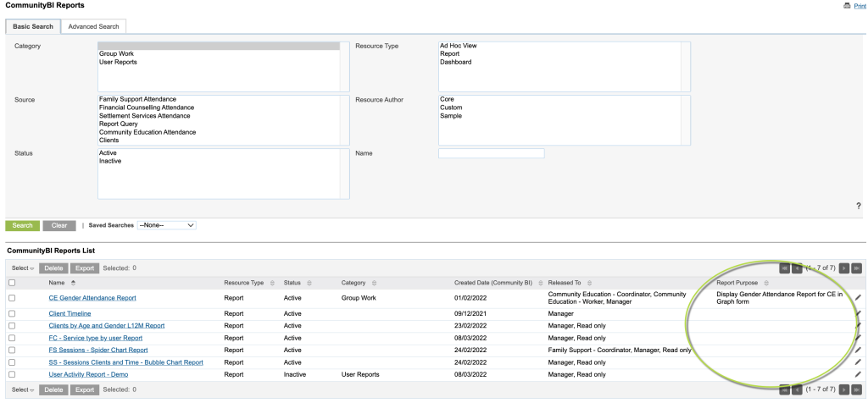868x403 pixels.
Task: Select Core in Resource Author list
Action: pyautogui.click(x=559, y=100)
